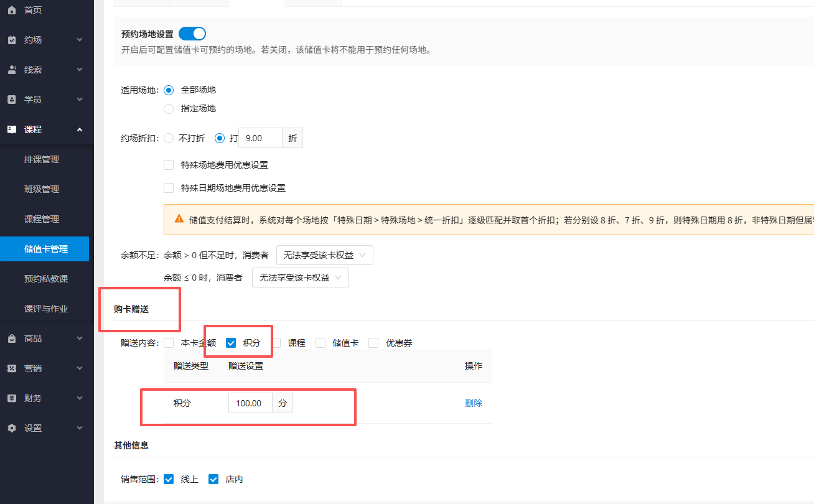Open the 学员 section via its sidebar icon
Image resolution: width=814 pixels, height=504 pixels.
click(x=11, y=99)
